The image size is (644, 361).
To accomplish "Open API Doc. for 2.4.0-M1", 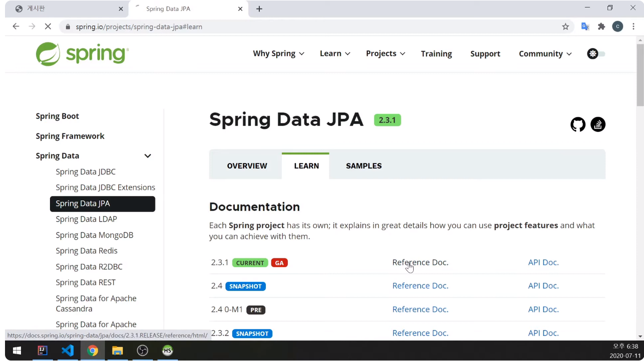I will (543, 309).
